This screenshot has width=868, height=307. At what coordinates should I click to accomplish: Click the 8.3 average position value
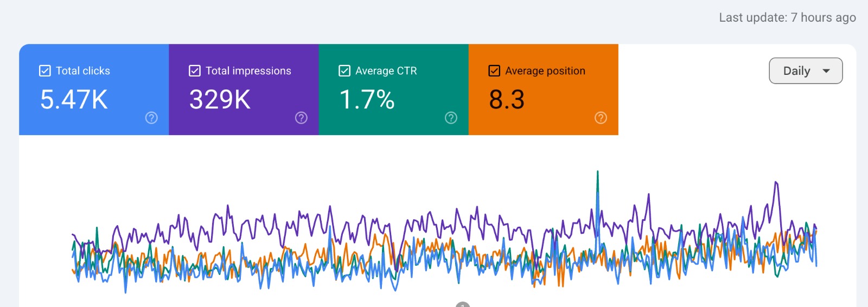pyautogui.click(x=507, y=100)
